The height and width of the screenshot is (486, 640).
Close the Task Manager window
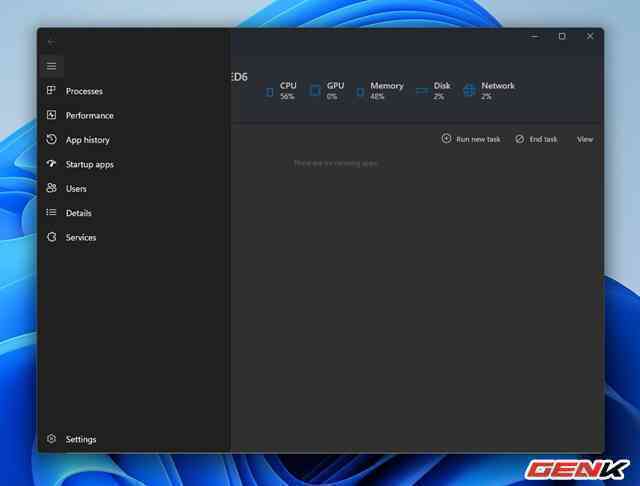coord(590,36)
